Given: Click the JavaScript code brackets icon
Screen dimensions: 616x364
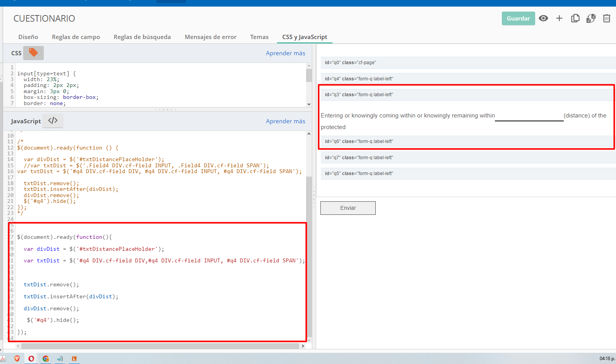Looking at the screenshot, I should [53, 121].
